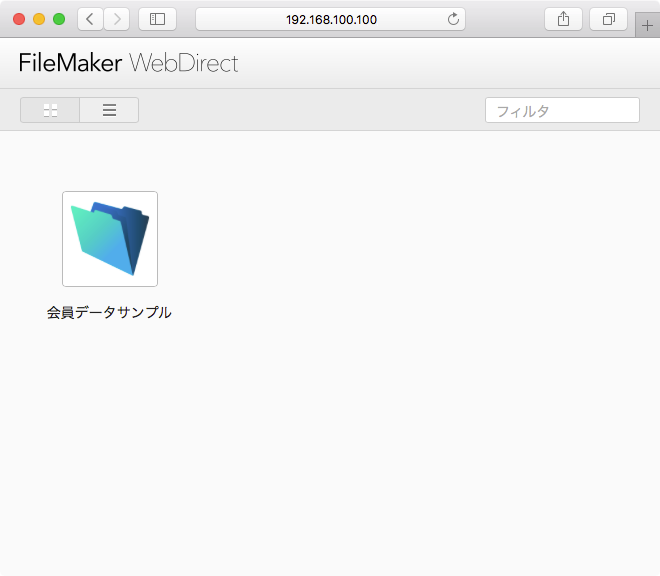The height and width of the screenshot is (576, 660).
Task: Click the 会員データサンプル file name label
Action: coord(109,312)
